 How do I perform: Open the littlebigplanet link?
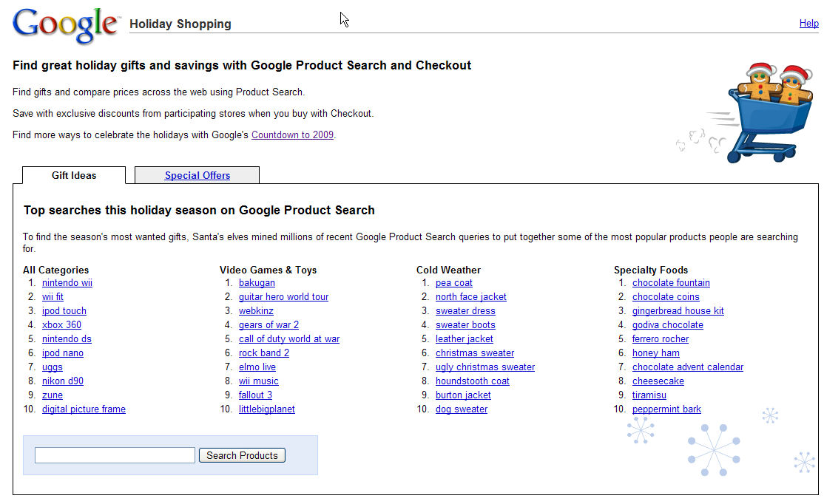click(267, 409)
